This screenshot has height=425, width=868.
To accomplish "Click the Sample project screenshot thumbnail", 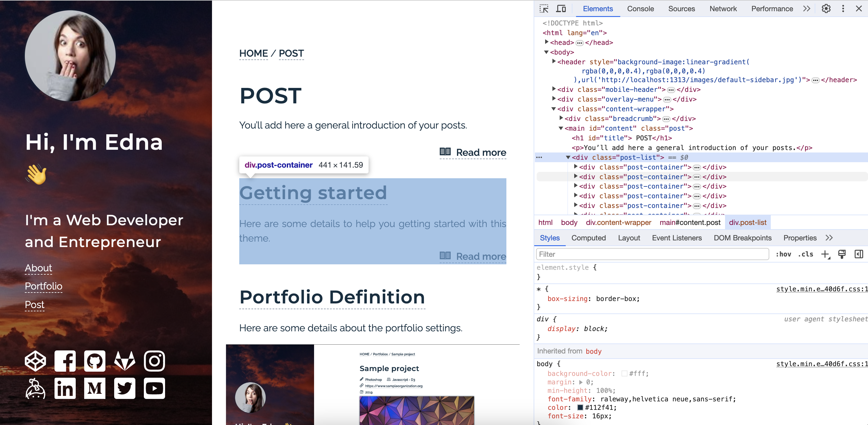I will coord(372,384).
